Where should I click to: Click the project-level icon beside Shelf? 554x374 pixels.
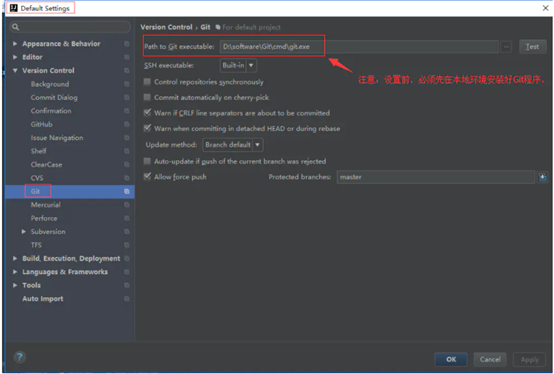[126, 151]
